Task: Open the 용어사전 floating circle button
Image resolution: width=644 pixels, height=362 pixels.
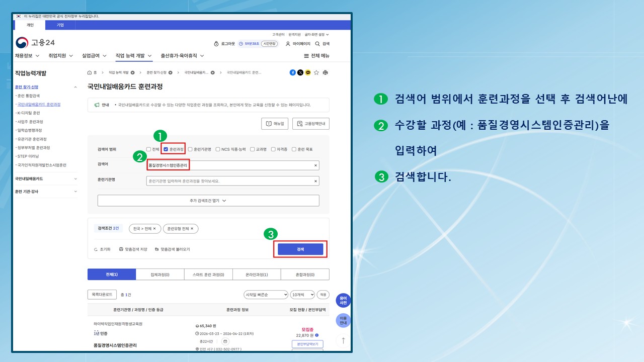Action: (x=343, y=301)
